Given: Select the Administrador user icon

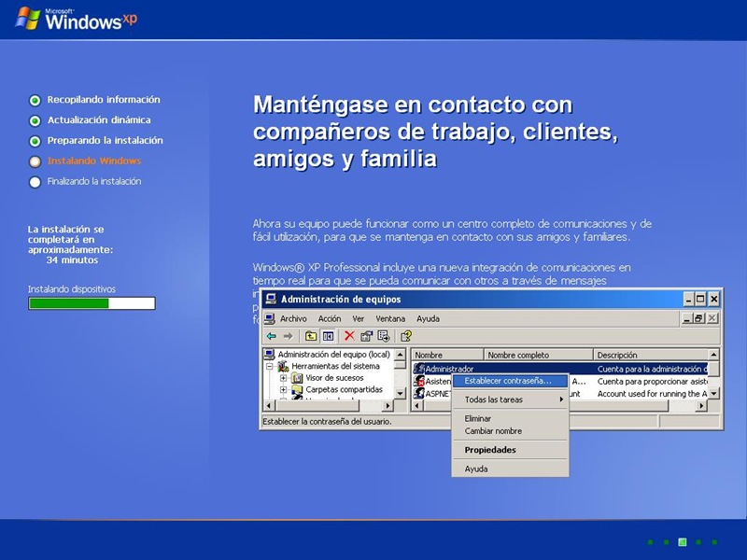Looking at the screenshot, I should (419, 369).
